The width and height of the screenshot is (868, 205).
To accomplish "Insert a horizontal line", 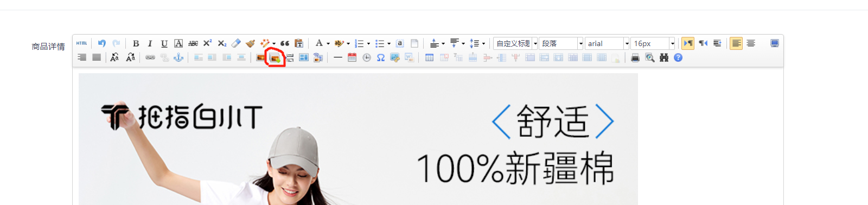I will tap(338, 57).
